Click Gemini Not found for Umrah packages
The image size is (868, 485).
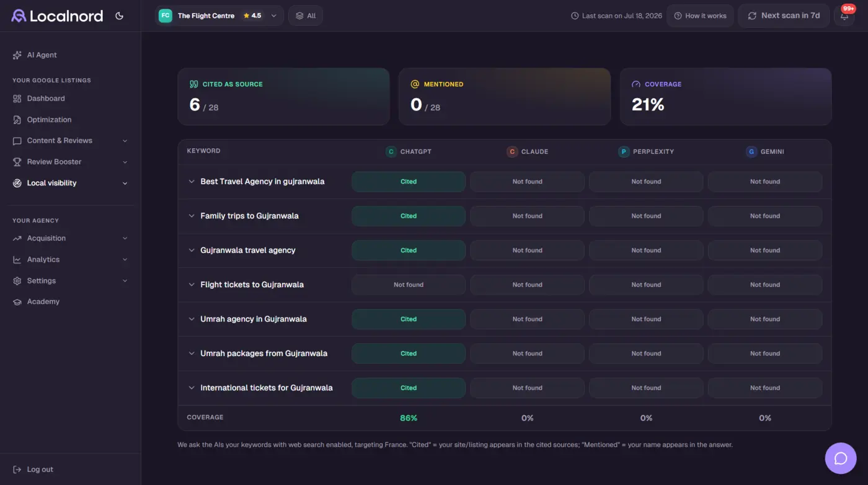tap(765, 354)
